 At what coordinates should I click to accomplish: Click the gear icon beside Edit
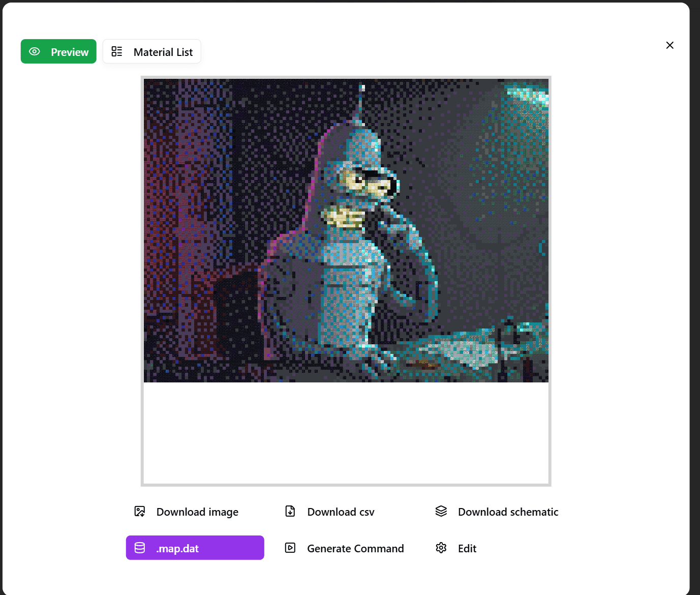pos(441,548)
